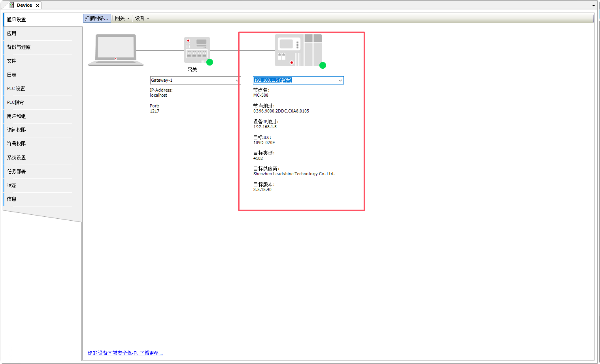Image resolution: width=600 pixels, height=364 pixels.
Task: Open the tab list dropdown arrow at top right
Action: tap(594, 6)
